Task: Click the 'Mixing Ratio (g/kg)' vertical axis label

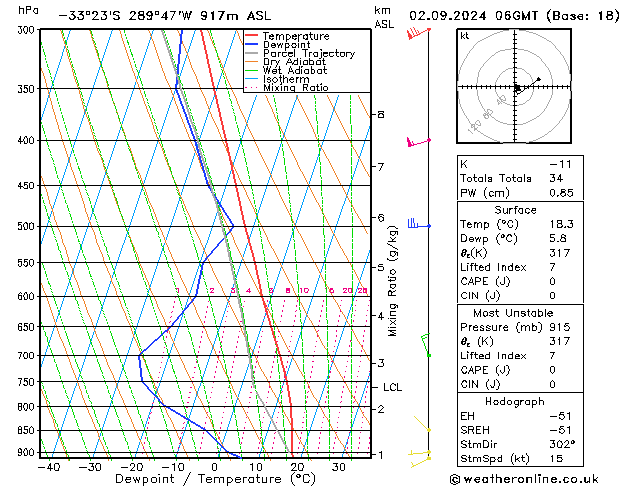Action: [x=392, y=281]
